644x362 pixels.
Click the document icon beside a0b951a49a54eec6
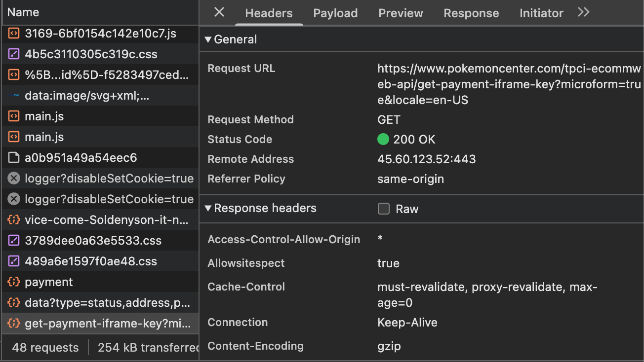coord(14,158)
